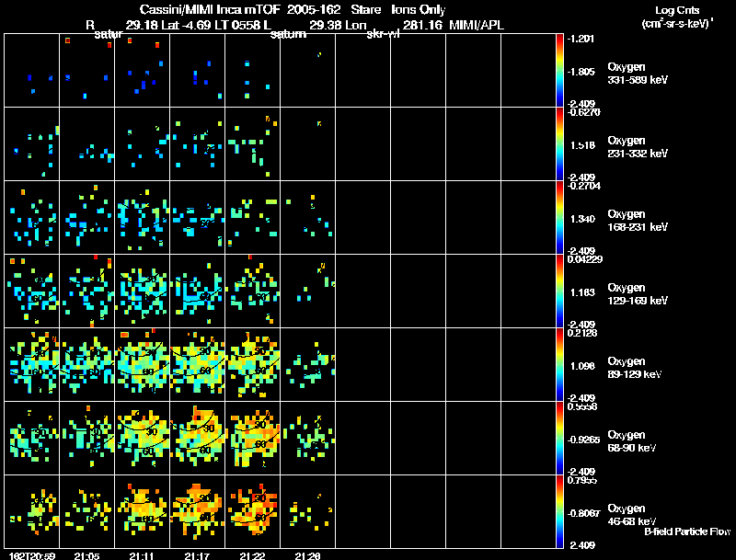Select the 21:22 time label

click(252, 556)
